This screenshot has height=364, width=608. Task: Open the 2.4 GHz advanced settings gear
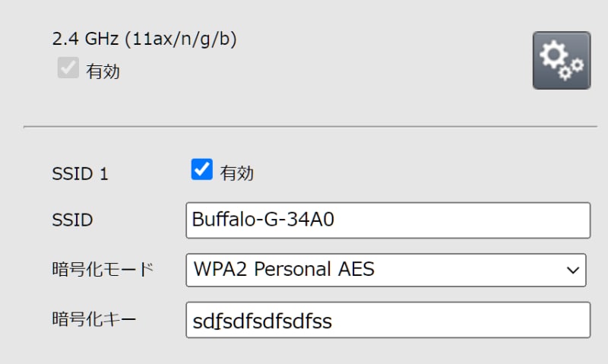[561, 60]
